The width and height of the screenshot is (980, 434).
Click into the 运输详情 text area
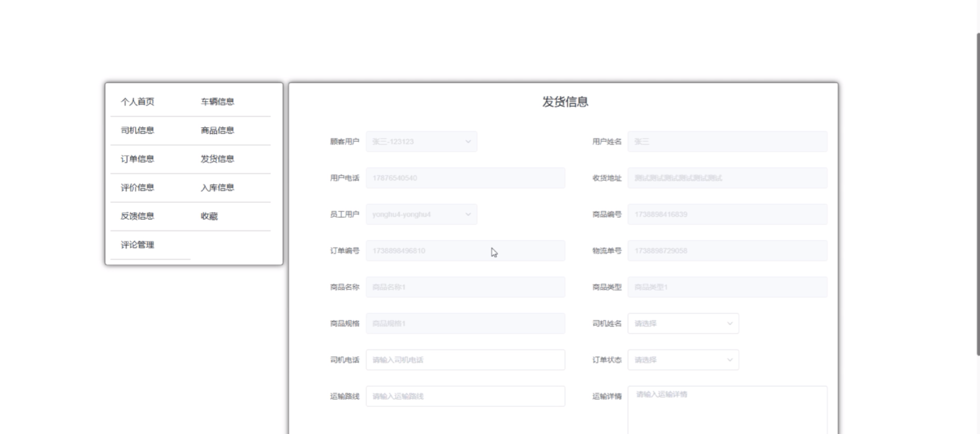pyautogui.click(x=727, y=409)
